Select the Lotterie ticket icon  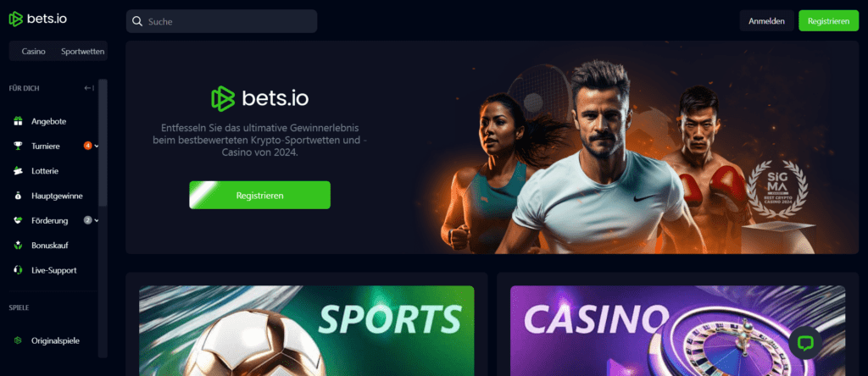(x=19, y=171)
